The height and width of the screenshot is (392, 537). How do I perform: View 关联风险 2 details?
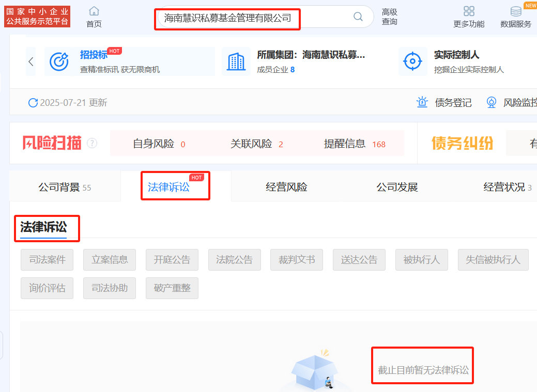point(257,144)
